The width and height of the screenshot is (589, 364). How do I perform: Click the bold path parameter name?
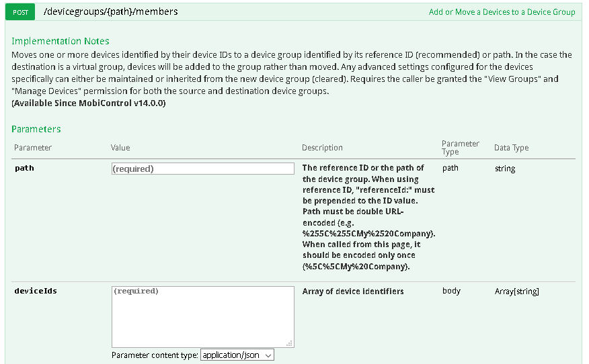point(24,168)
